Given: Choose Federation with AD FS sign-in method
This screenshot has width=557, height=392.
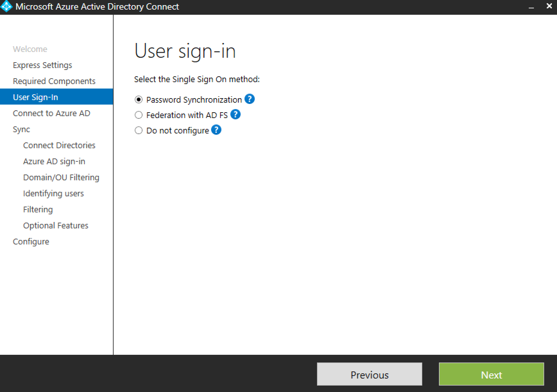Looking at the screenshot, I should [x=138, y=115].
